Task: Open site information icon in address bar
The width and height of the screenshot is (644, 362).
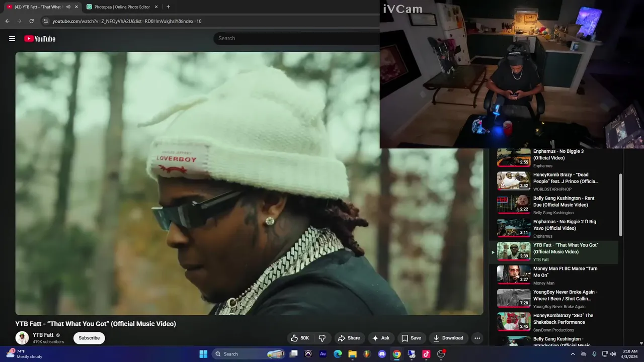Action: (46, 21)
